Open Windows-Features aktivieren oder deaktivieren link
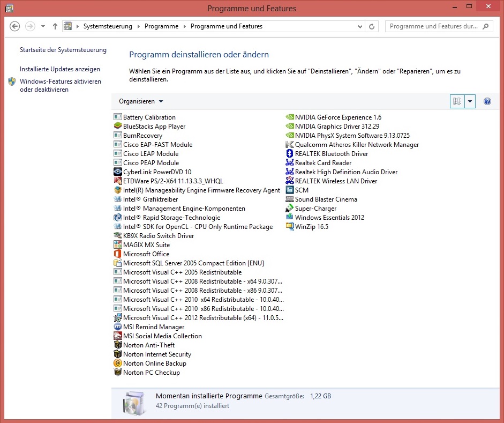 (x=61, y=86)
